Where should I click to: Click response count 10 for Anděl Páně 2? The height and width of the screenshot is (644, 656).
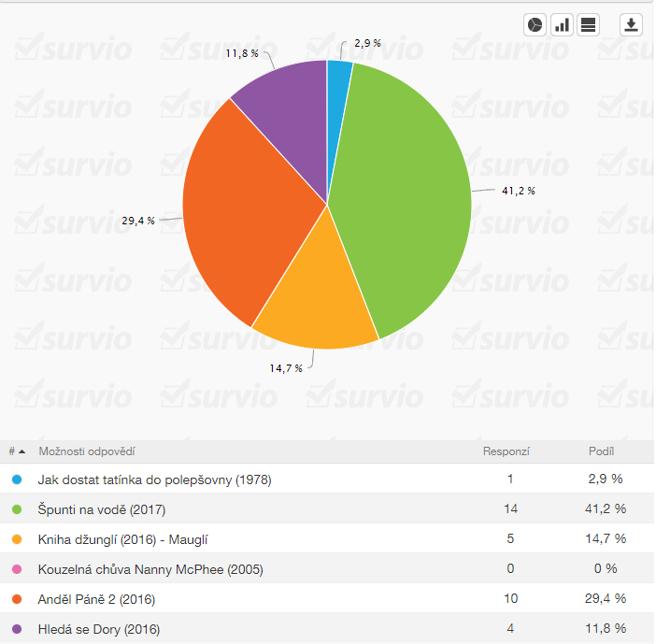[510, 598]
